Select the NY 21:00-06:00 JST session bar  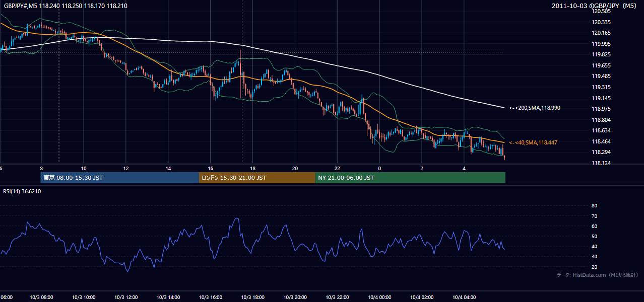pyautogui.click(x=410, y=178)
